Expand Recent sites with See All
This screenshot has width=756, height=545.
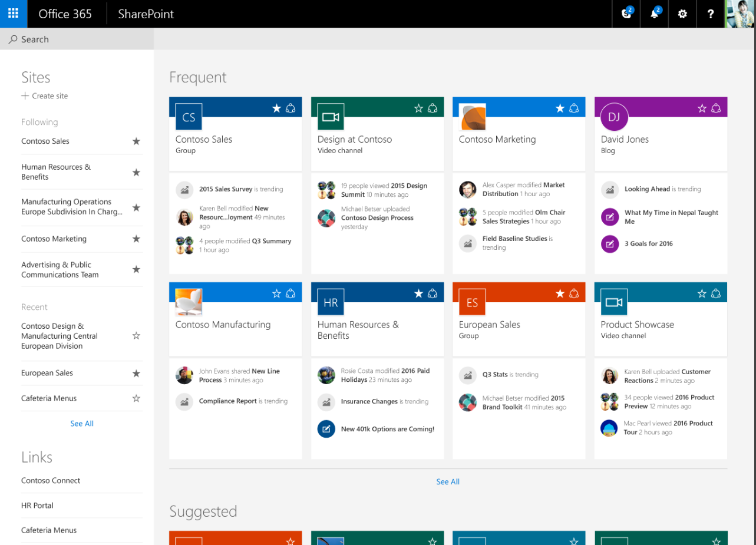point(82,424)
